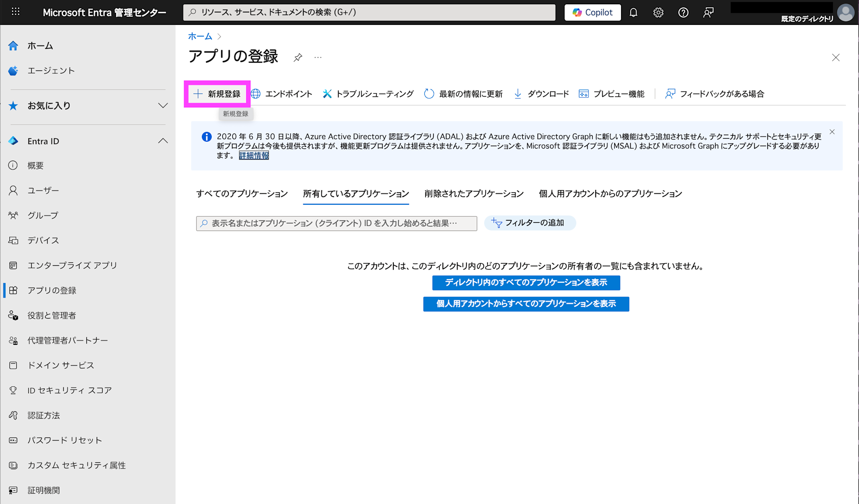Open グループ in the sidebar
The image size is (859, 504).
(43, 215)
